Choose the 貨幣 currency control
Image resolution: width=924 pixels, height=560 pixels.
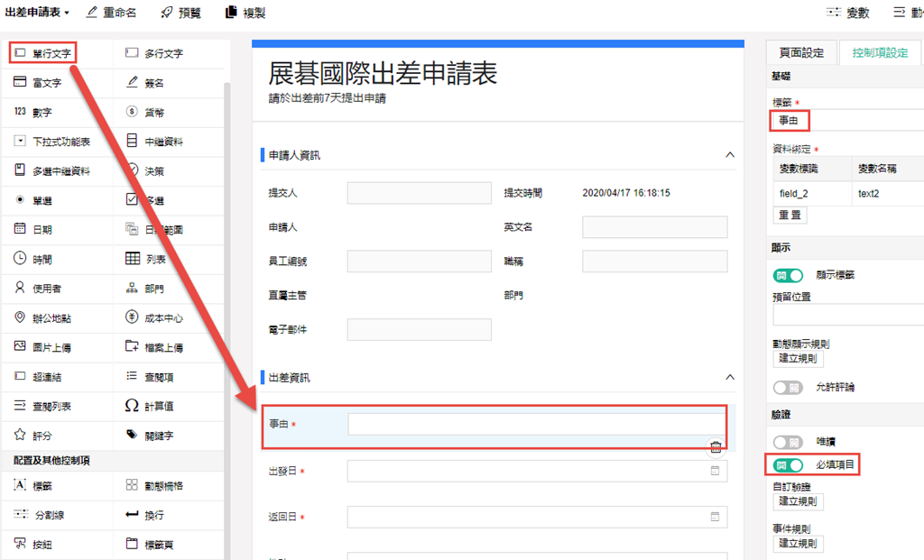coord(132,113)
